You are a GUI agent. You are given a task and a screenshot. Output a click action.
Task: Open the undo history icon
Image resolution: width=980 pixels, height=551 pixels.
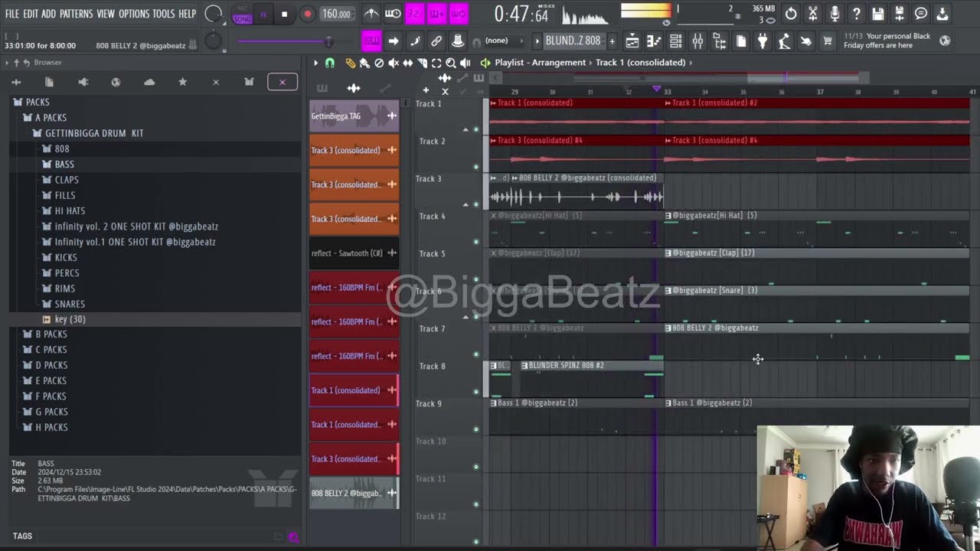[x=791, y=14]
